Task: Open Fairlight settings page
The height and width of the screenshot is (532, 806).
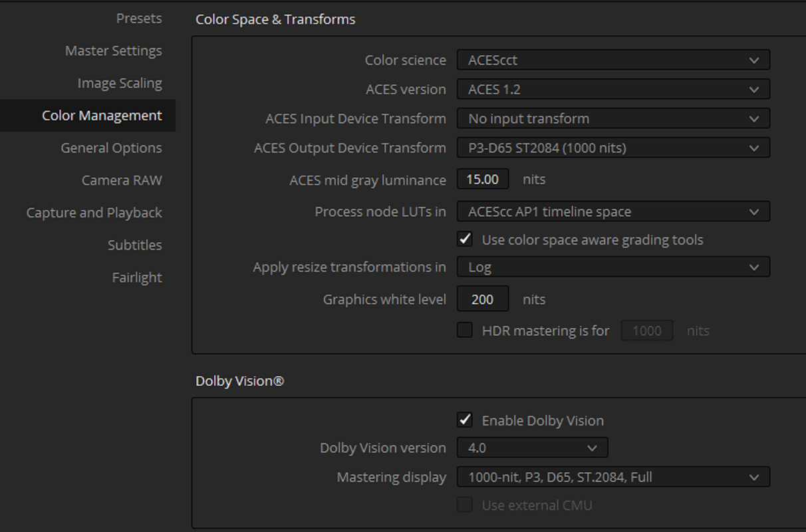Action: pos(137,277)
